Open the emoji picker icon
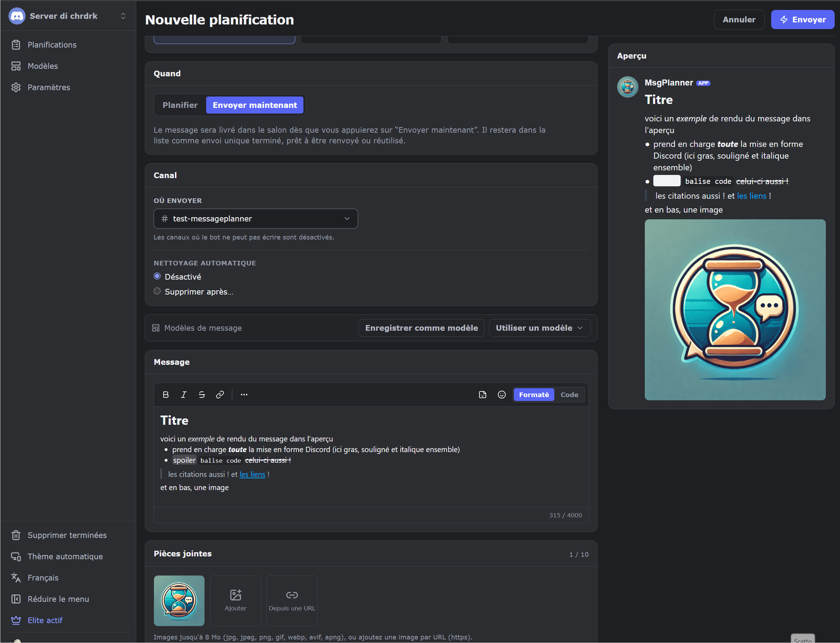The image size is (840, 643). (502, 395)
